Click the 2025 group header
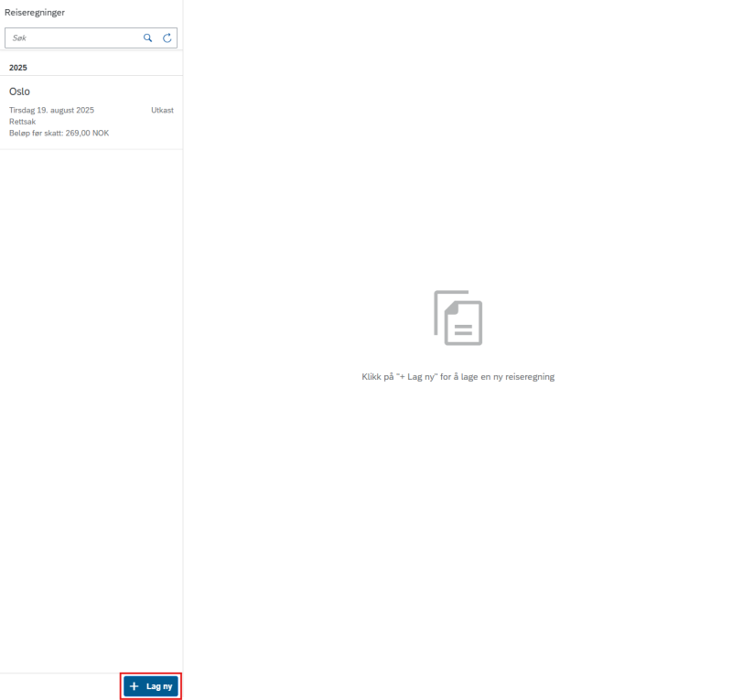This screenshot has height=700, width=732. pyautogui.click(x=18, y=68)
